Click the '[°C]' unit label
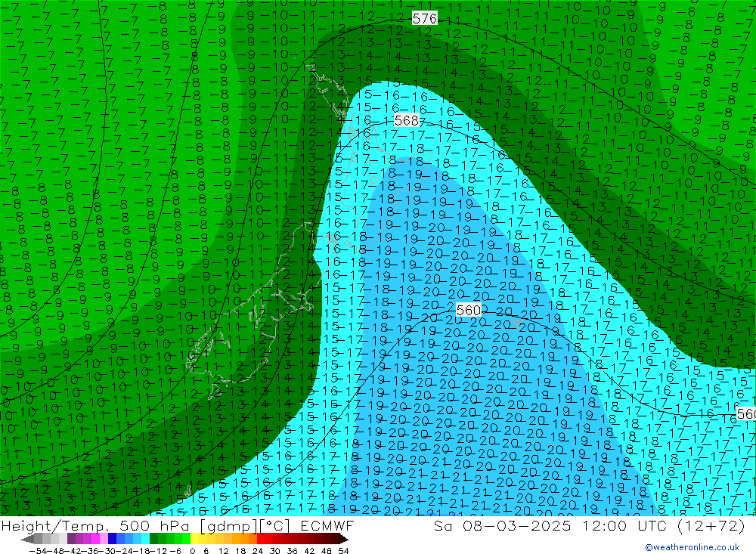Screen dimensions: 756x554 click(274, 526)
